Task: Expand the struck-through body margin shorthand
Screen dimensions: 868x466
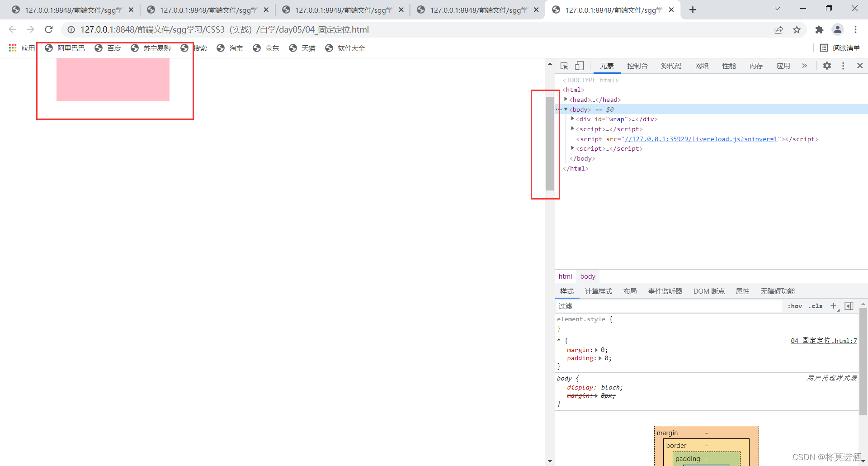Action: coord(596,395)
